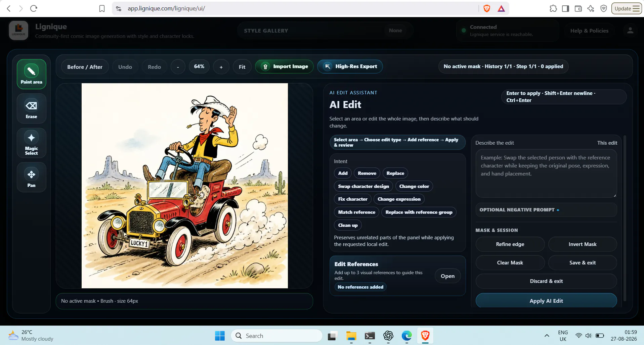
Task: Select the Replace intent
Action: click(x=395, y=173)
